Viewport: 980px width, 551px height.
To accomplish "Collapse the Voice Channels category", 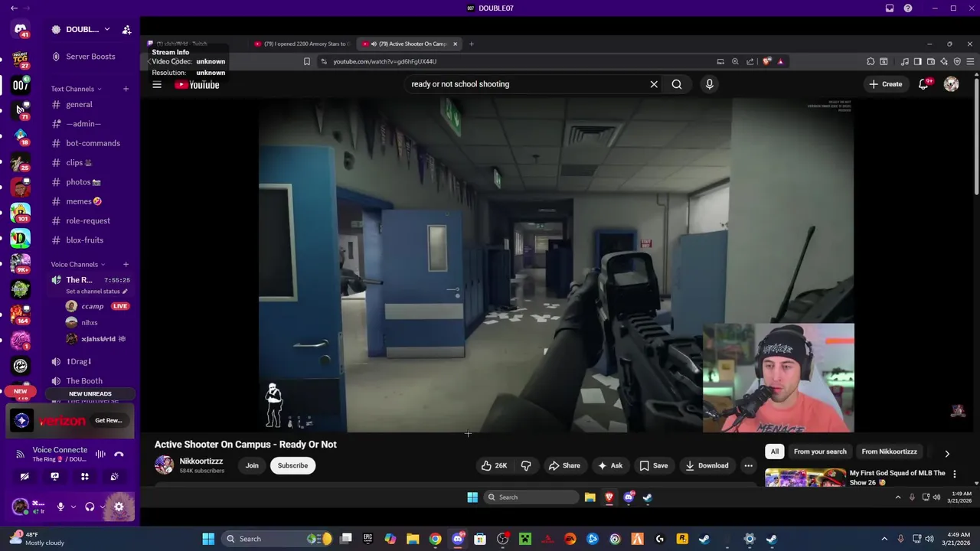I will [x=78, y=265].
